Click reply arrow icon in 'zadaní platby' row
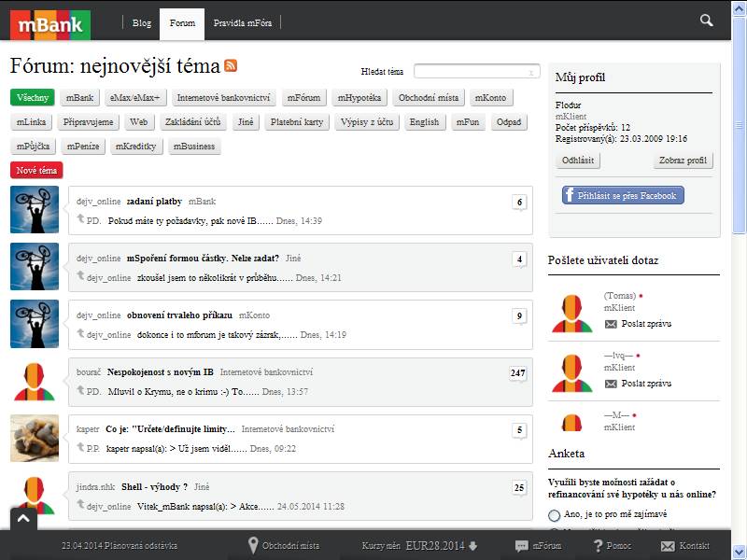Viewport: 747px width, 560px height. [80, 218]
